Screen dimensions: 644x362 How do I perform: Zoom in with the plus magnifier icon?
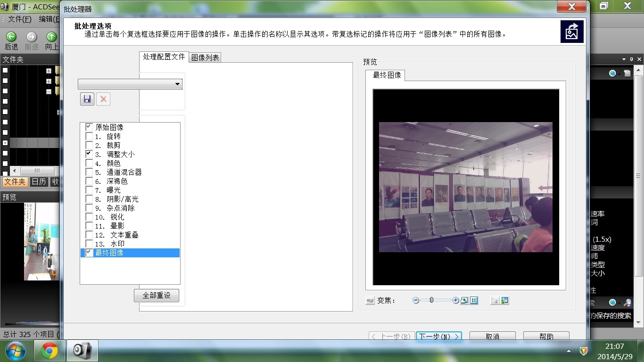click(455, 300)
